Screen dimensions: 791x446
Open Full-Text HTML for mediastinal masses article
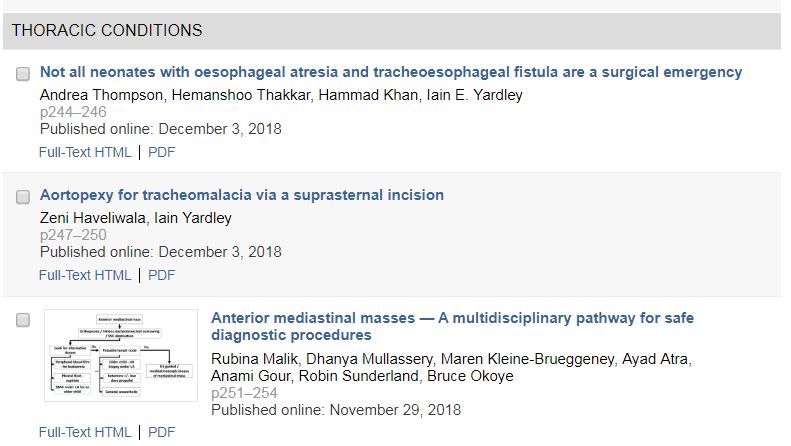[x=85, y=432]
